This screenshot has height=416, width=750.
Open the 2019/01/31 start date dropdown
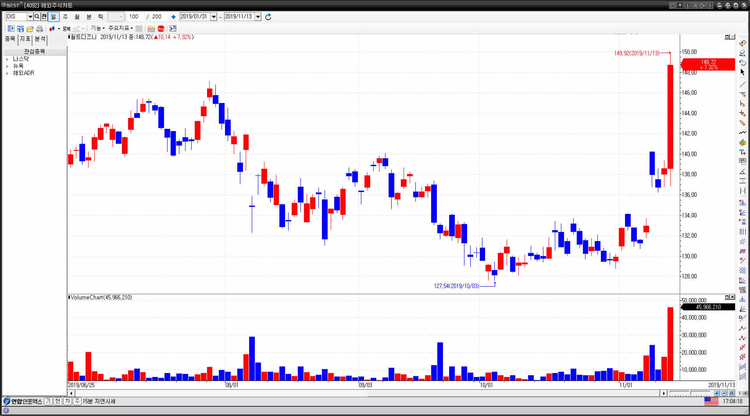coord(213,17)
